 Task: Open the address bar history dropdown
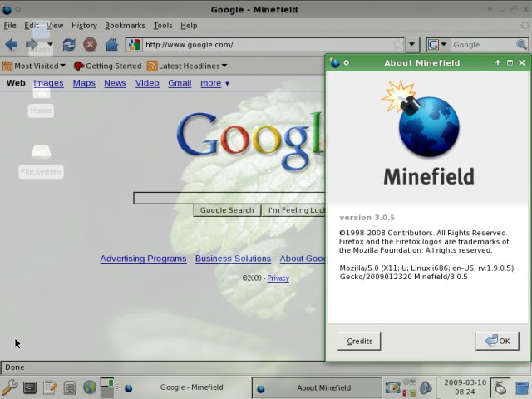coord(412,45)
